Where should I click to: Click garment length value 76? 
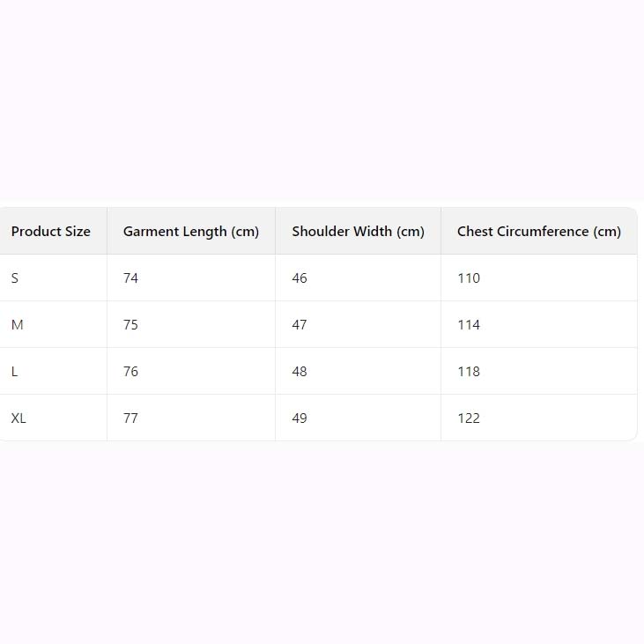pyautogui.click(x=131, y=372)
